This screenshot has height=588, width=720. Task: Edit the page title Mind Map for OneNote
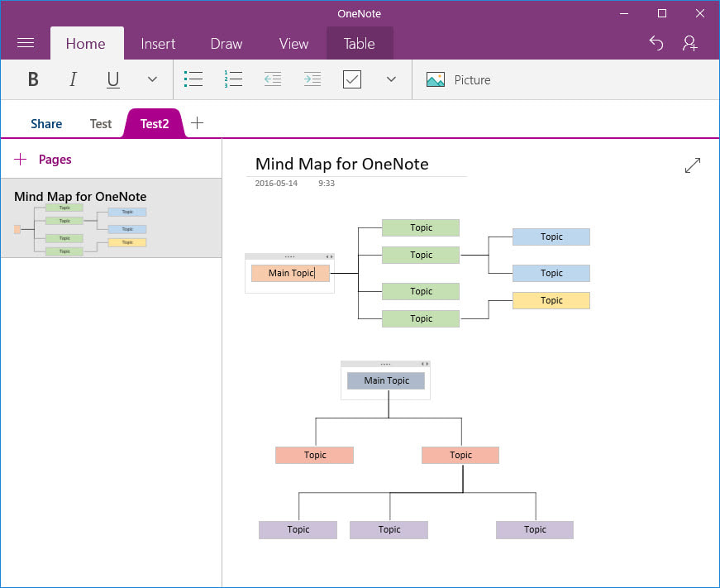tap(341, 164)
